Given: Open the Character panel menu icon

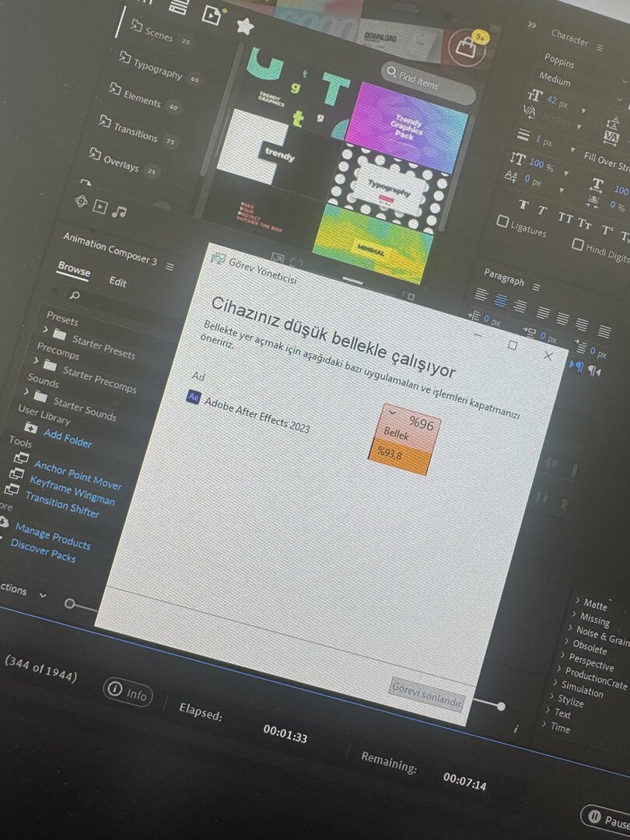Looking at the screenshot, I should pos(600,47).
